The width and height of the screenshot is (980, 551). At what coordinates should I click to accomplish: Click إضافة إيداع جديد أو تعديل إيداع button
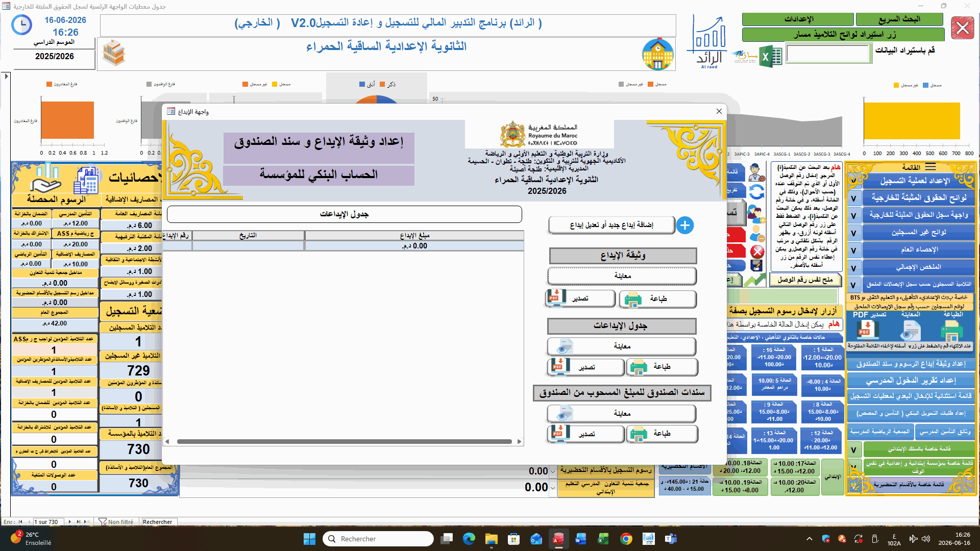(x=611, y=225)
